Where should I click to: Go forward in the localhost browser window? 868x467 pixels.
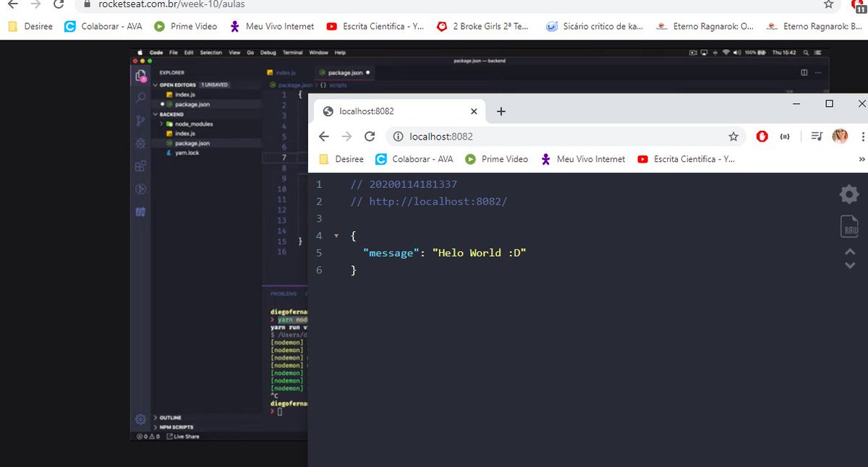pos(347,137)
